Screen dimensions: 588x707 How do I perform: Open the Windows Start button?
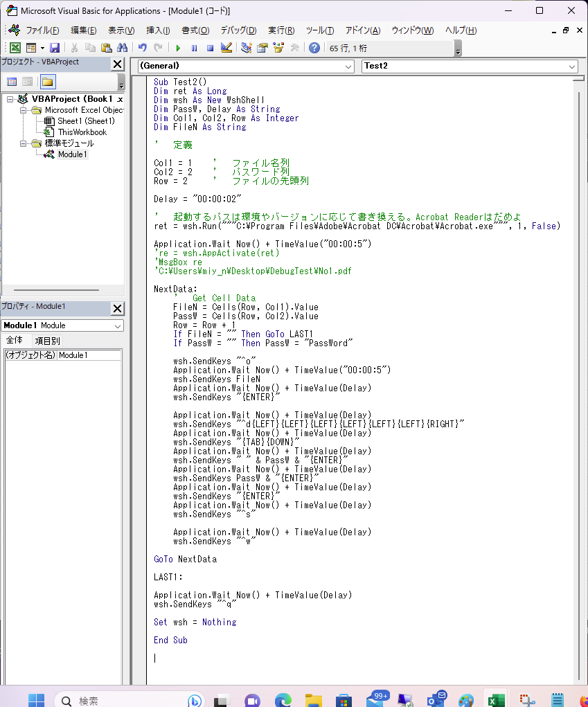coord(36,700)
